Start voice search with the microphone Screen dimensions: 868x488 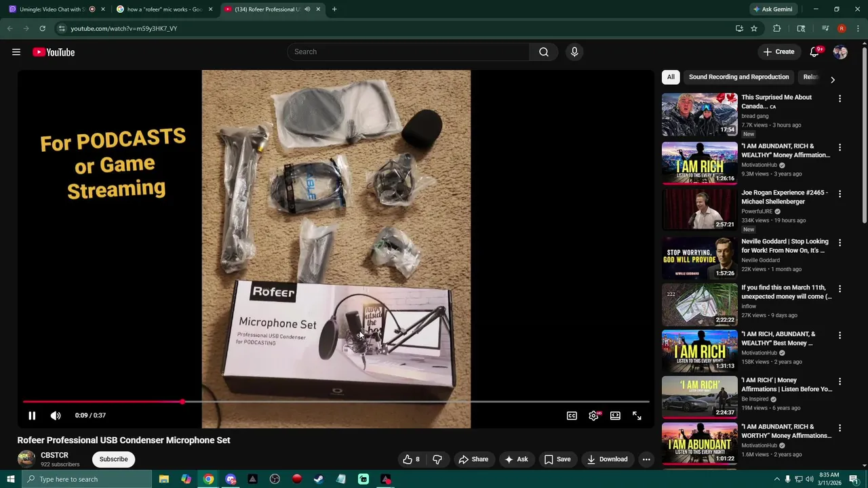(x=574, y=52)
